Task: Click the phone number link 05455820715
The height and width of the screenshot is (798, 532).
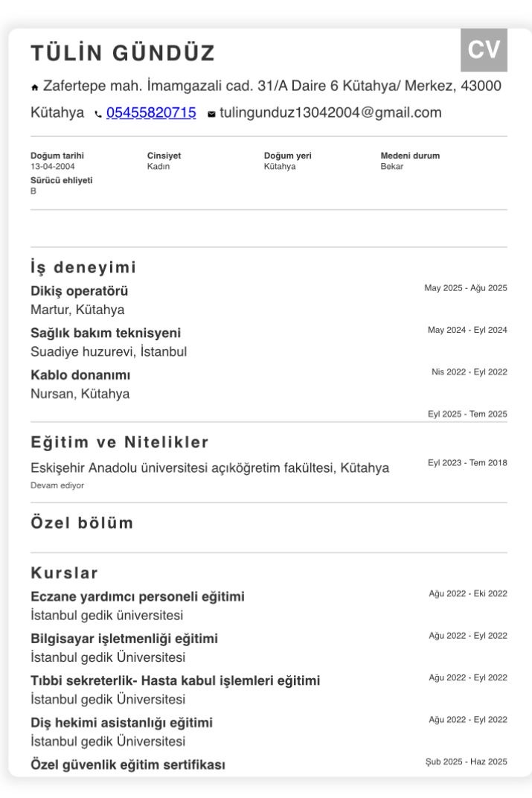Action: (151, 112)
